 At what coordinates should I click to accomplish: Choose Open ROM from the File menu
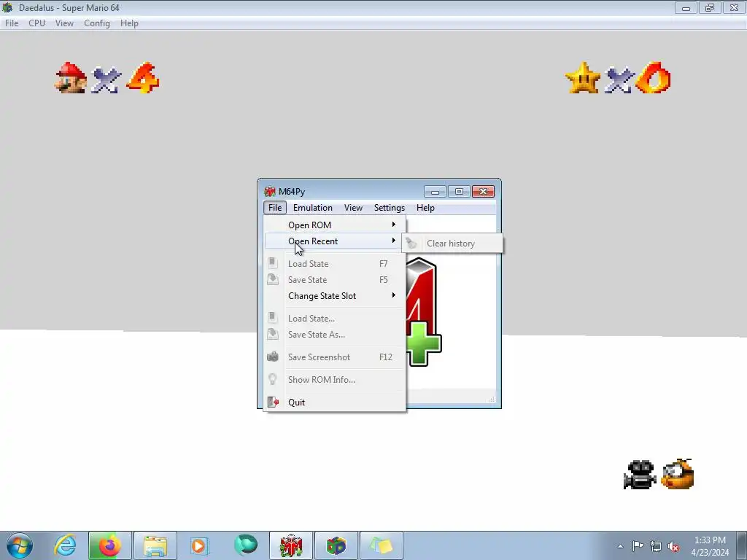[334, 225]
